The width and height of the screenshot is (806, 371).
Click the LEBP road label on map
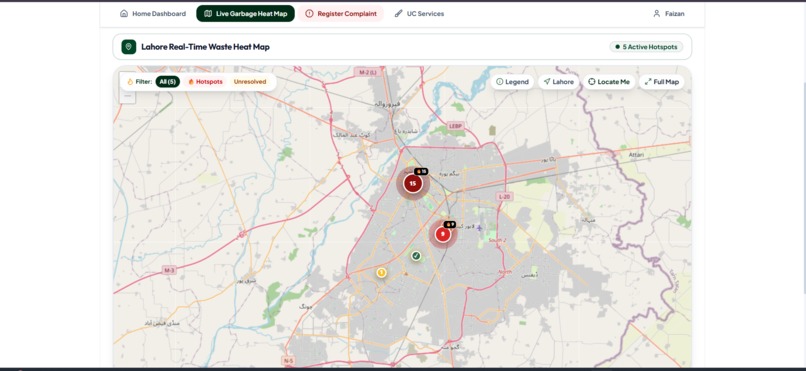(x=454, y=126)
